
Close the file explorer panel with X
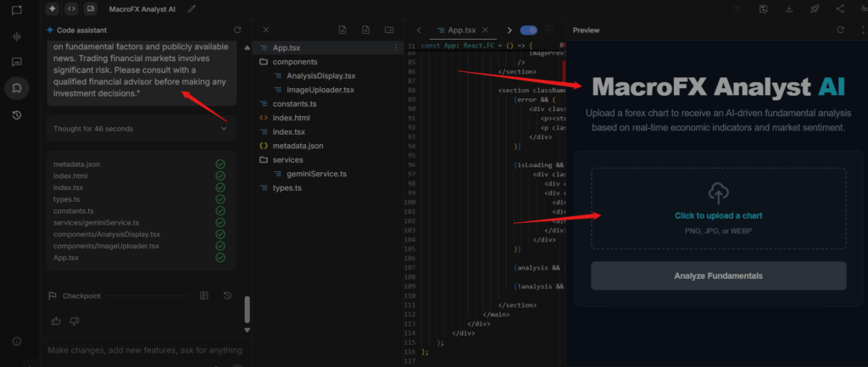(265, 30)
